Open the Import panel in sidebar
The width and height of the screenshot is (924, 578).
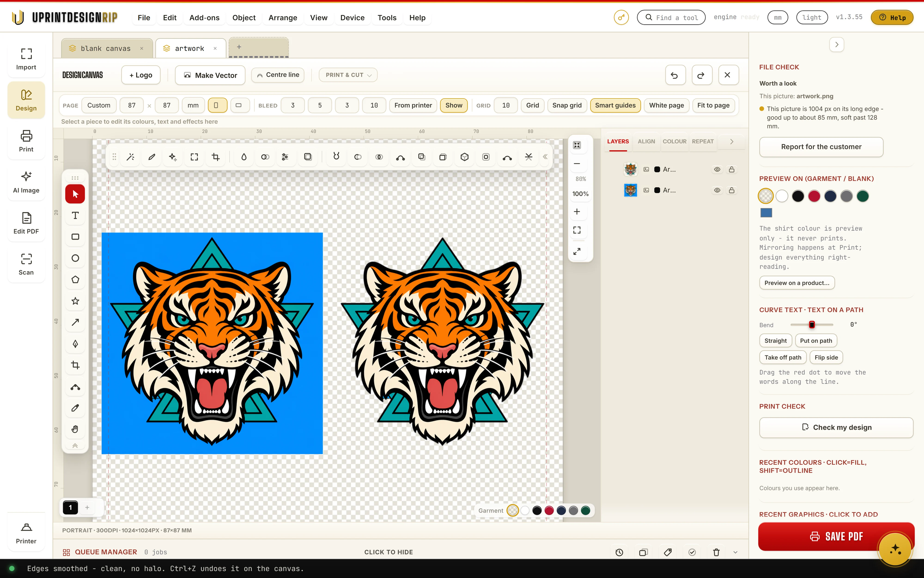26,59
